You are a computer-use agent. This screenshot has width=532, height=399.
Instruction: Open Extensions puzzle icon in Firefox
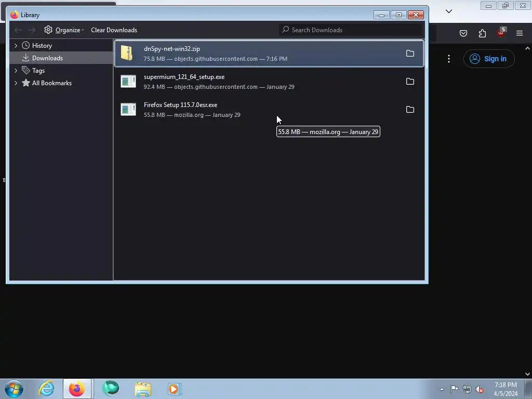[x=482, y=33]
